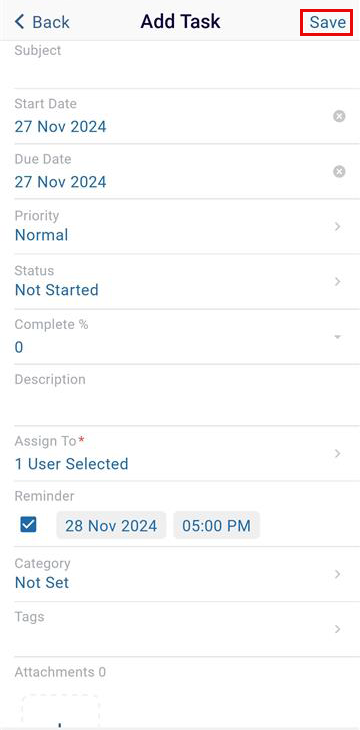360x730 pixels.
Task: Open Tags picker via its chevron
Action: 338,629
